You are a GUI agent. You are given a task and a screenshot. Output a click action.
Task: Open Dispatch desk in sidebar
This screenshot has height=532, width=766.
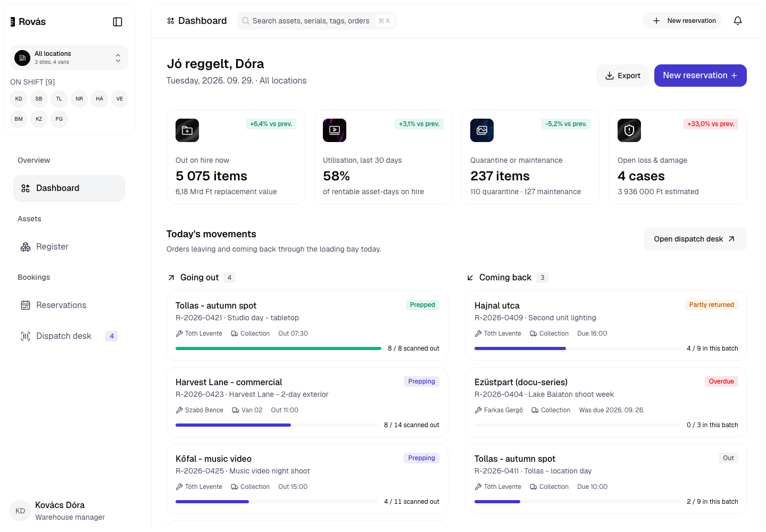click(69, 336)
